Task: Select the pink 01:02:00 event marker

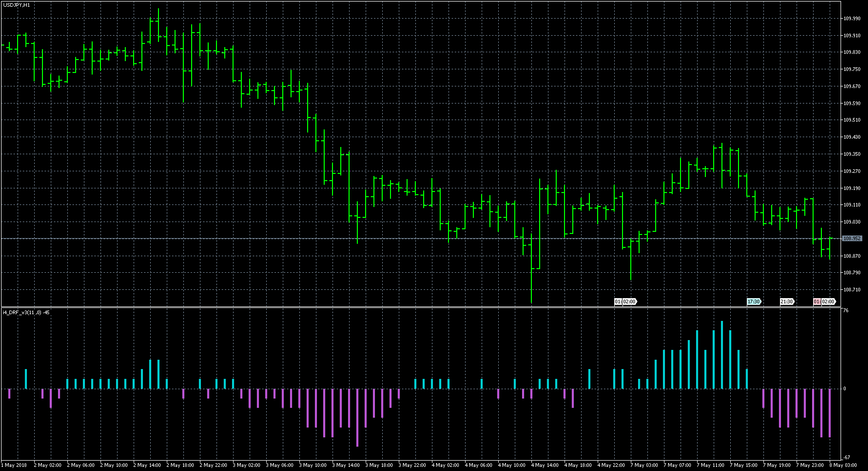Action: (x=824, y=301)
